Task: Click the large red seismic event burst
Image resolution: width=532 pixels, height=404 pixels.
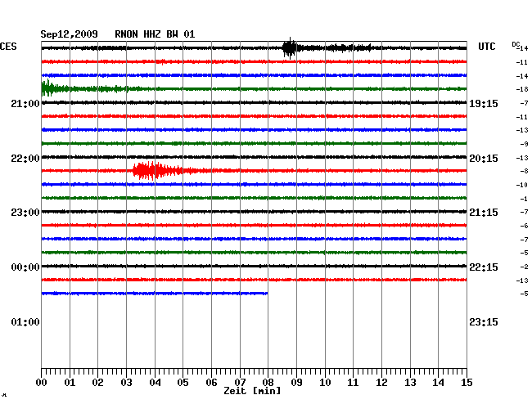Action: click(x=156, y=170)
